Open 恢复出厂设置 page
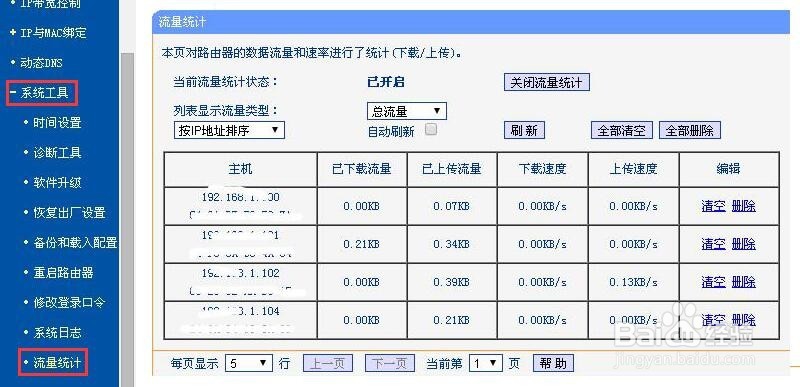 69,213
